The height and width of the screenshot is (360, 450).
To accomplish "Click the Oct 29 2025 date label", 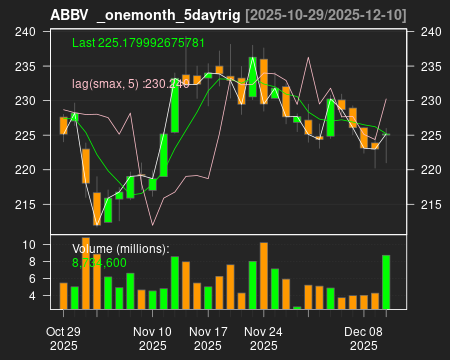I will pos(63,338).
